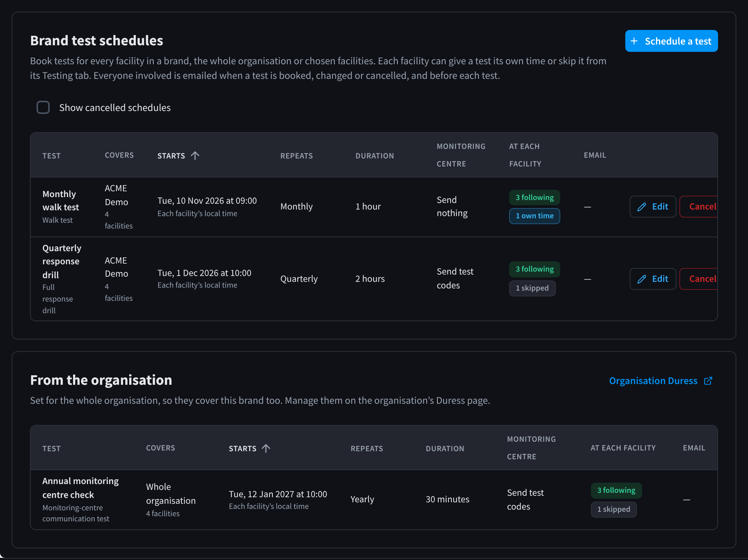Click pencil icon for Quarterly response drill
The width and height of the screenshot is (748, 560).
point(642,279)
